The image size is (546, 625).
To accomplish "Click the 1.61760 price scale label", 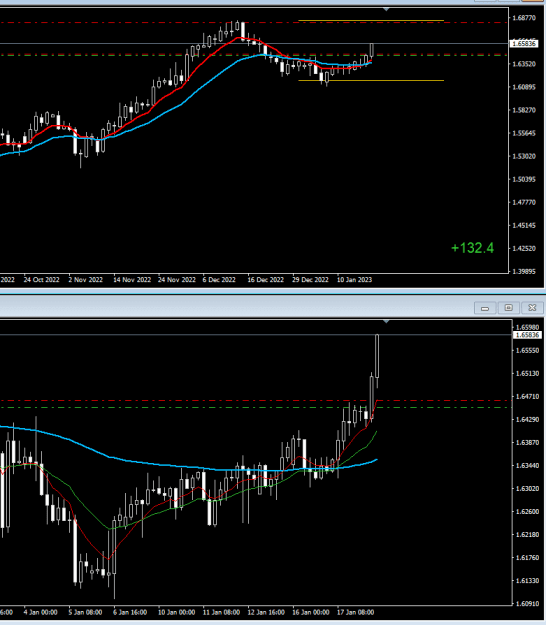I will [527, 558].
